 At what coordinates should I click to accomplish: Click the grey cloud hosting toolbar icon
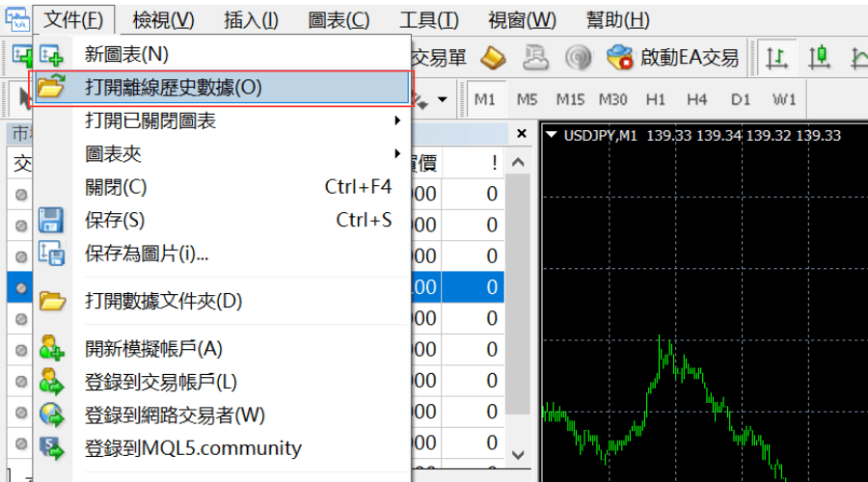click(x=535, y=58)
